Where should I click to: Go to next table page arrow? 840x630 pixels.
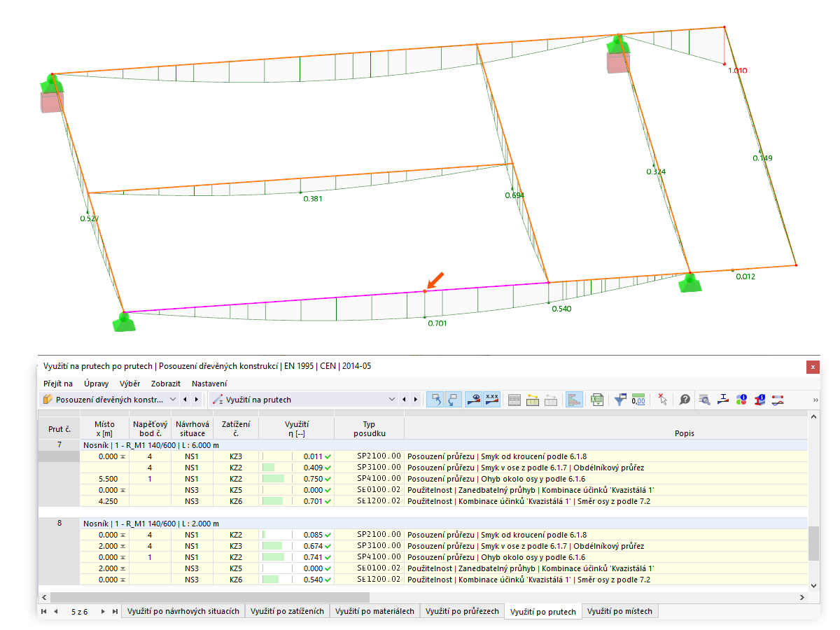pos(104,611)
